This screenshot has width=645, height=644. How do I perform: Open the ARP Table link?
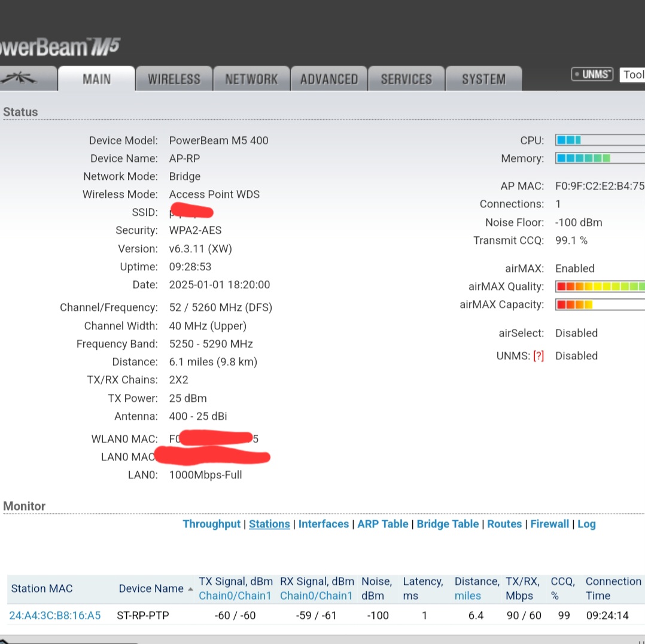382,524
